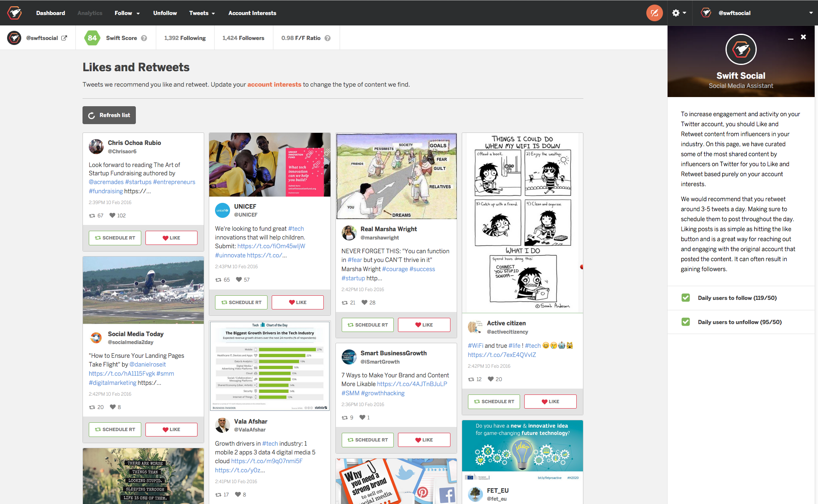The height and width of the screenshot is (504, 818).
Task: Toggle Daily users to unfollow checkbox
Action: tap(685, 322)
